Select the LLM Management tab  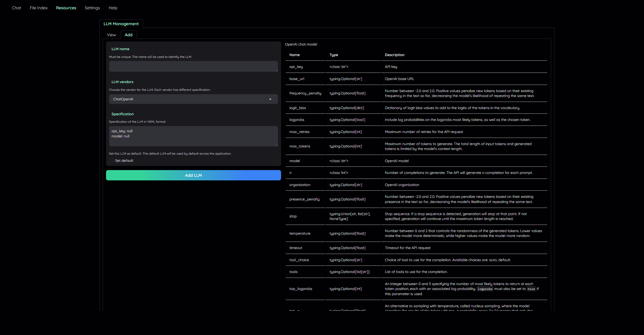[121, 24]
